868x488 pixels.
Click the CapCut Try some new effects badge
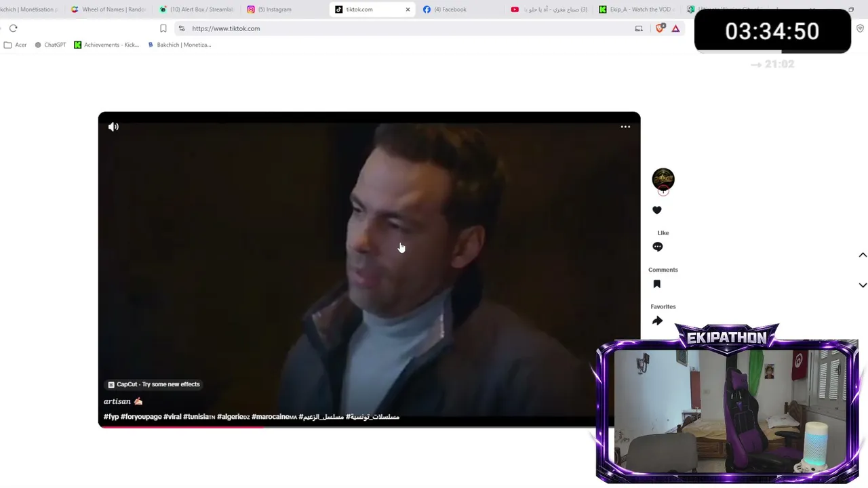[x=154, y=384]
